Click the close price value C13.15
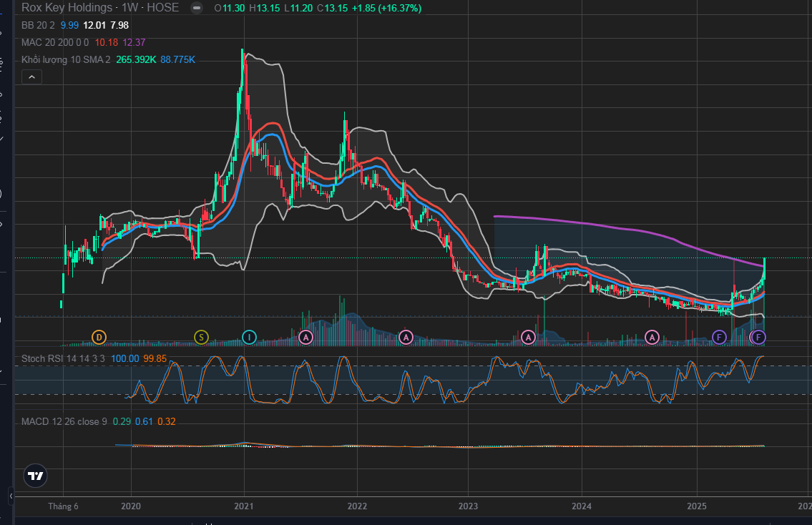Image resolution: width=812 pixels, height=525 pixels. (x=333, y=9)
